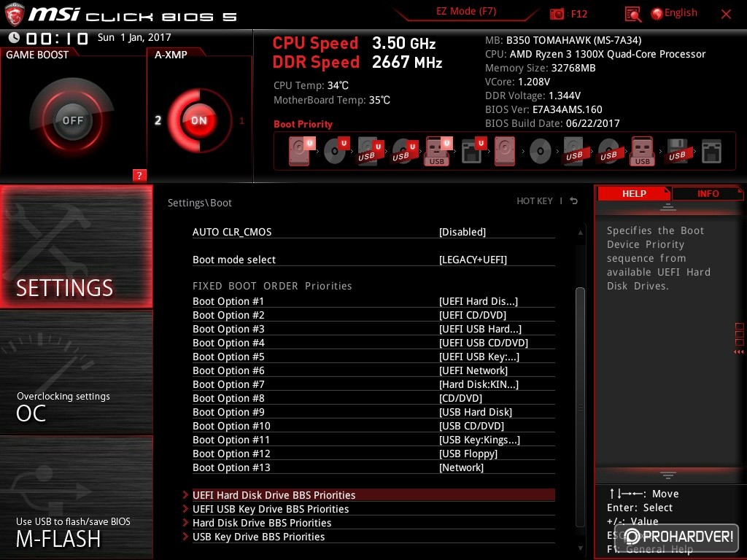Click the MSI dragon shield logo
The width and height of the screenshot is (747, 560).
pyautogui.click(x=14, y=15)
